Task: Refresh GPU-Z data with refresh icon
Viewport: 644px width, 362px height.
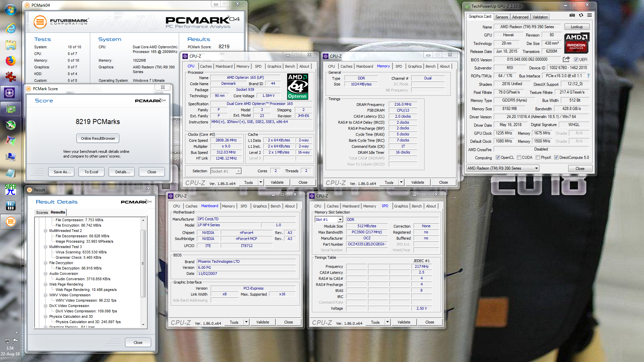Action: 581,15
